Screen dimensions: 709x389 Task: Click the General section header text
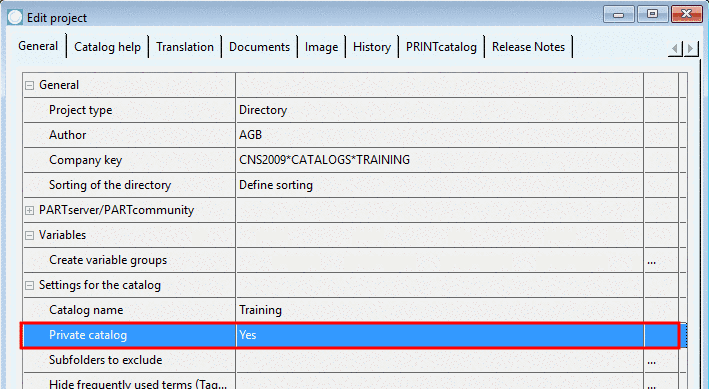click(x=59, y=85)
